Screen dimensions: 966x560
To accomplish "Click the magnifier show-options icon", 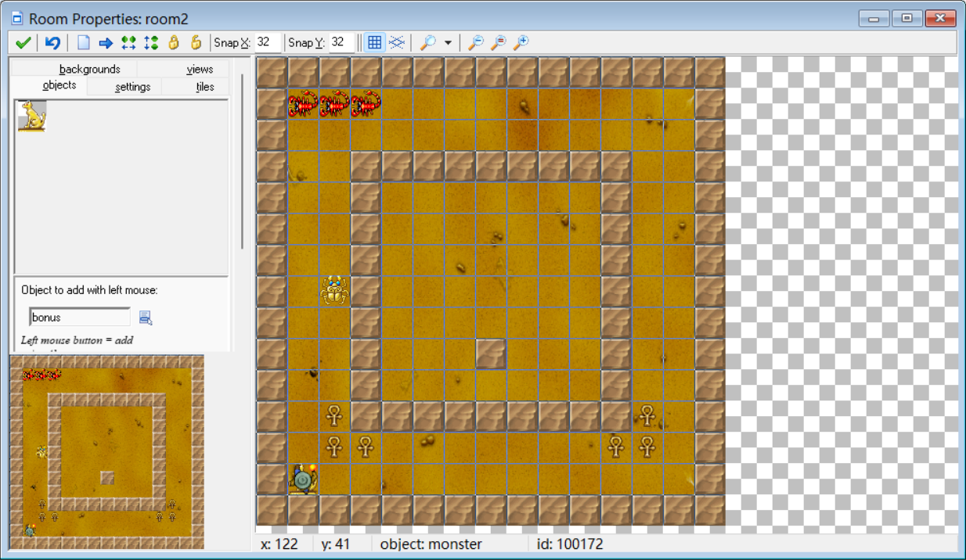I will click(428, 43).
